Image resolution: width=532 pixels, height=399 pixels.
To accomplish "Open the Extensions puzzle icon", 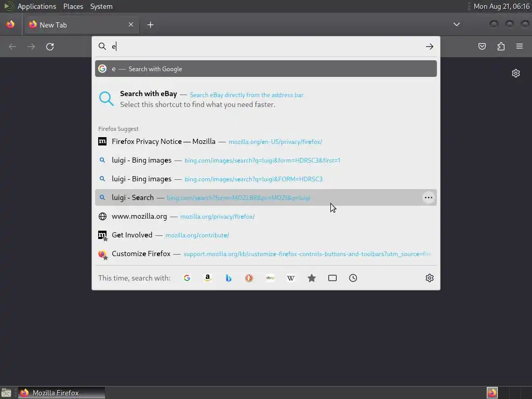I will pos(501,46).
